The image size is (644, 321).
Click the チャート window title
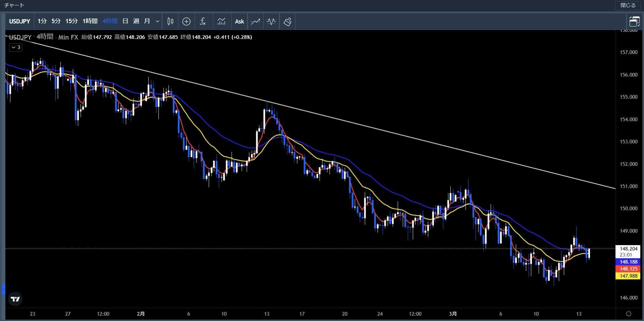pyautogui.click(x=14, y=5)
